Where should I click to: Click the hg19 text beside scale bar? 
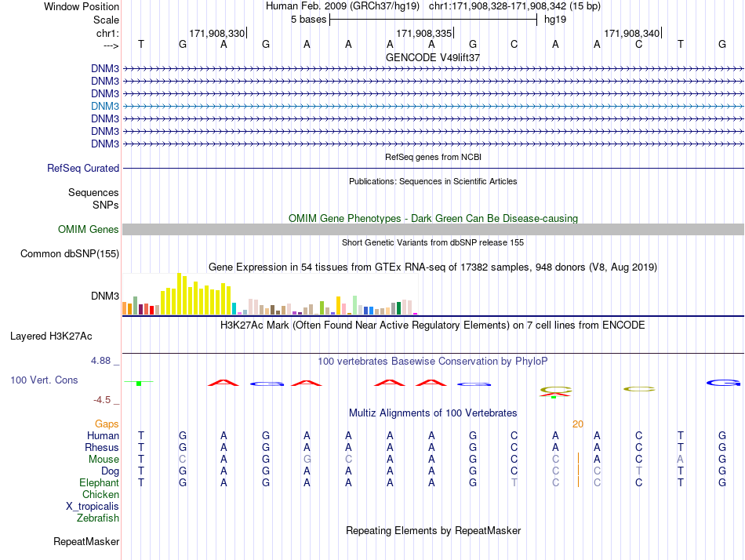555,20
